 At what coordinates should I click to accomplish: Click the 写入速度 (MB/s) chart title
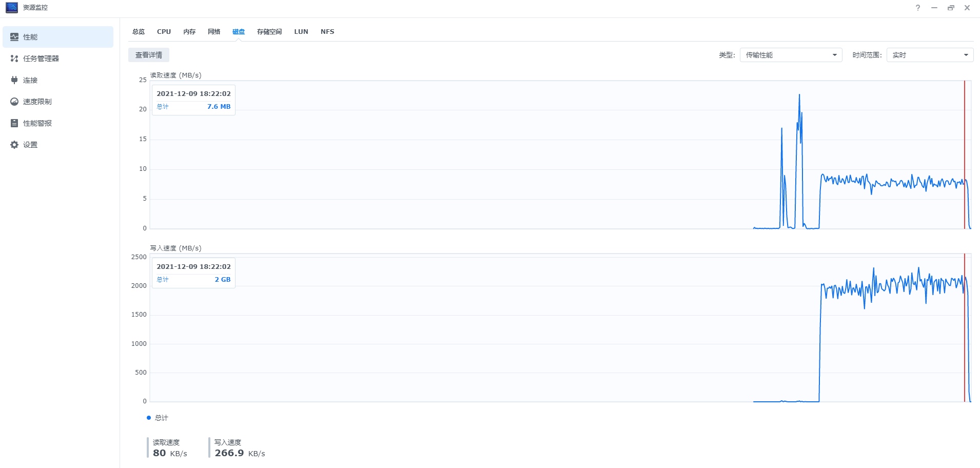click(175, 248)
